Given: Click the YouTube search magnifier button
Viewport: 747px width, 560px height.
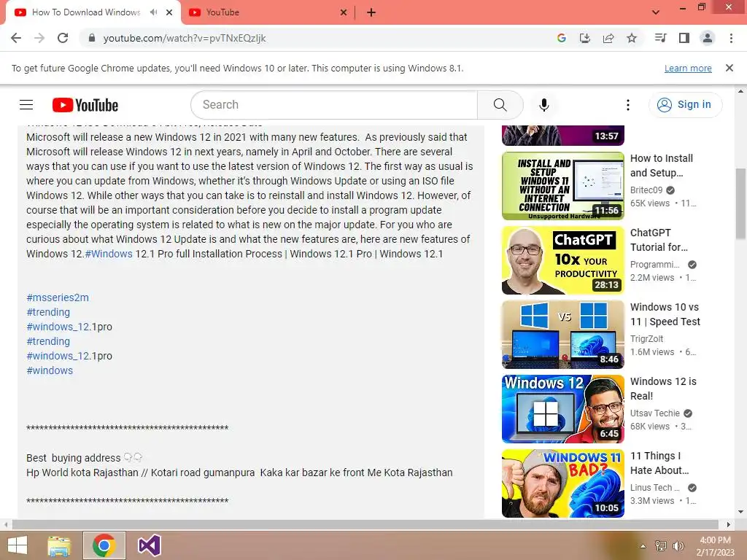Looking at the screenshot, I should [500, 105].
